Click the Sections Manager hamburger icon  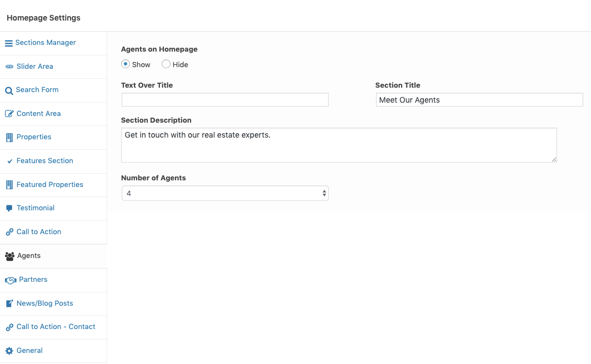coord(9,43)
